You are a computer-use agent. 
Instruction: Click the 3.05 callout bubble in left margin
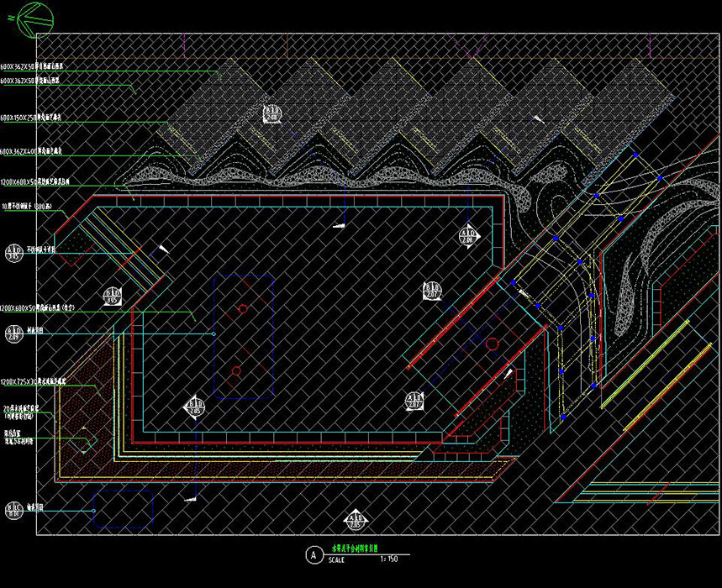14,254
